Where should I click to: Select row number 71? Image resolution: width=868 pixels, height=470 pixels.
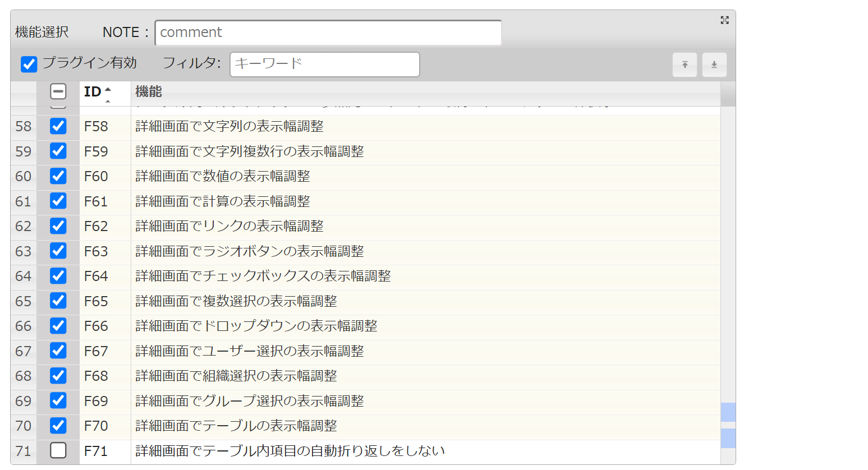[x=24, y=451]
